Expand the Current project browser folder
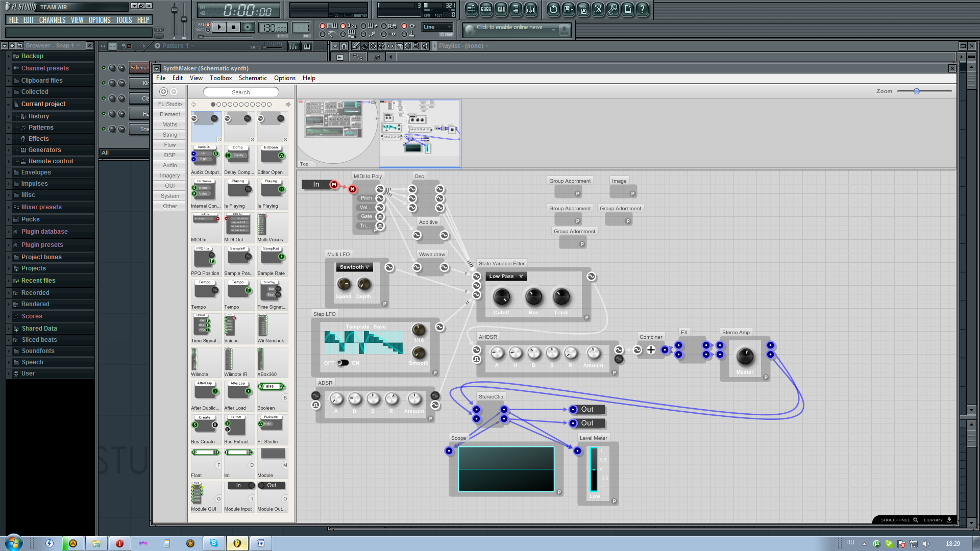The height and width of the screenshot is (551, 980). pos(43,104)
